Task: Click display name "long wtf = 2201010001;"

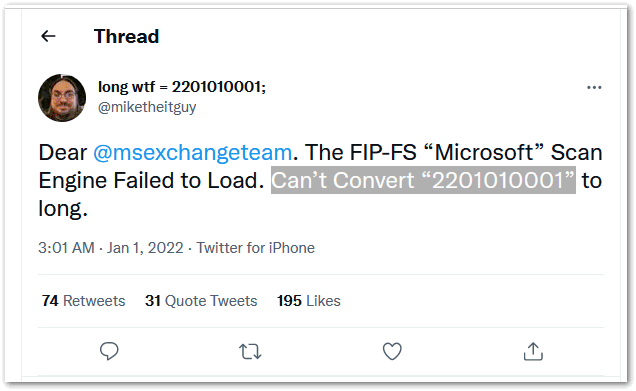Action: [182, 86]
